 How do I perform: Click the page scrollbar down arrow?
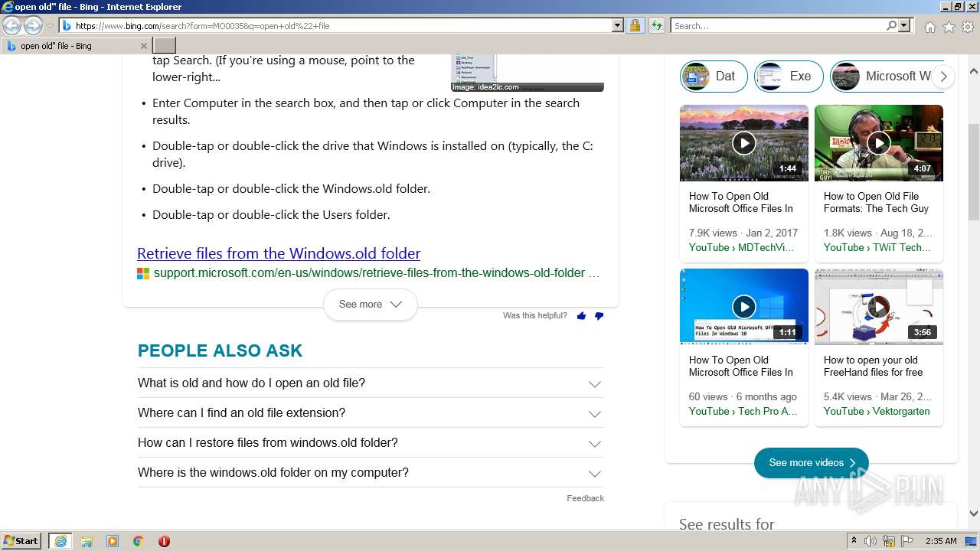974,514
